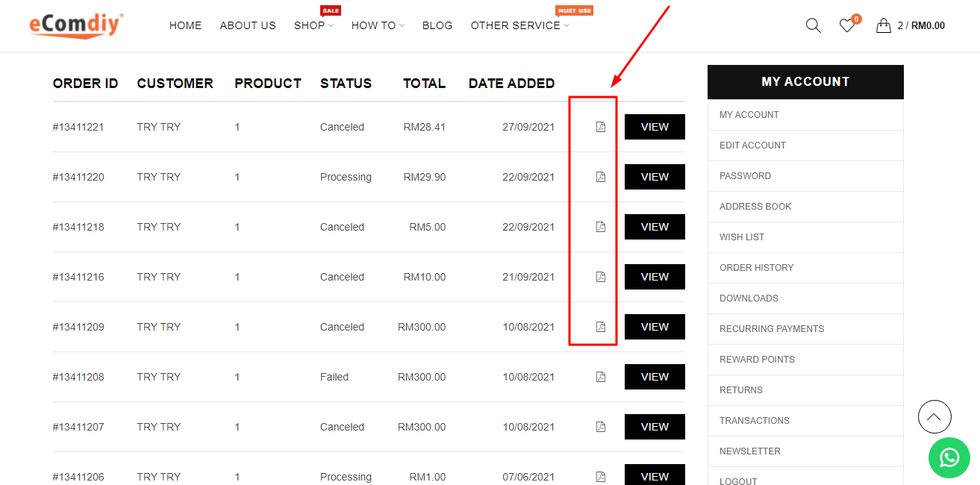Open the ABOUT US page

248,25
